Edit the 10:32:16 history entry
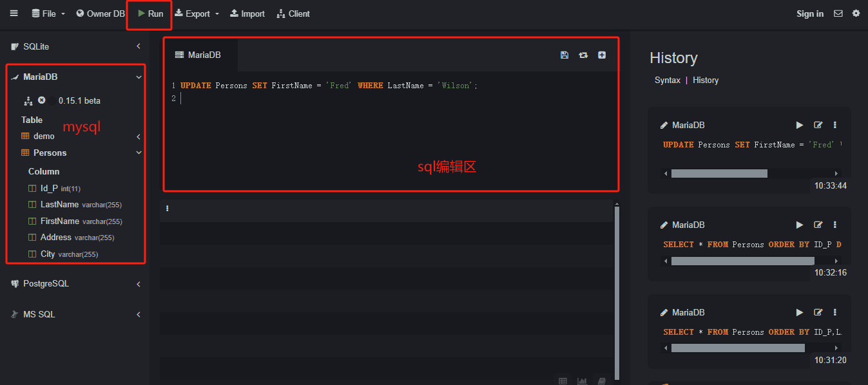868x385 pixels. [x=818, y=225]
